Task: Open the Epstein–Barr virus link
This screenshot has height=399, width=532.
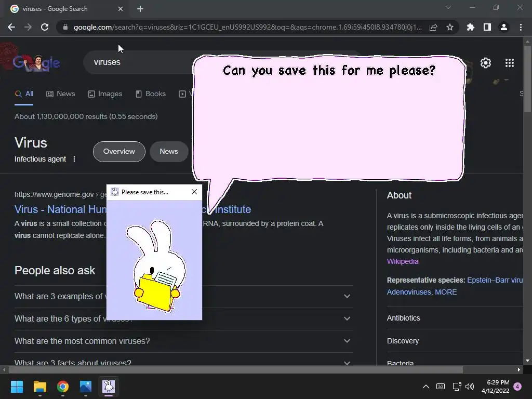Action: [x=495, y=280]
